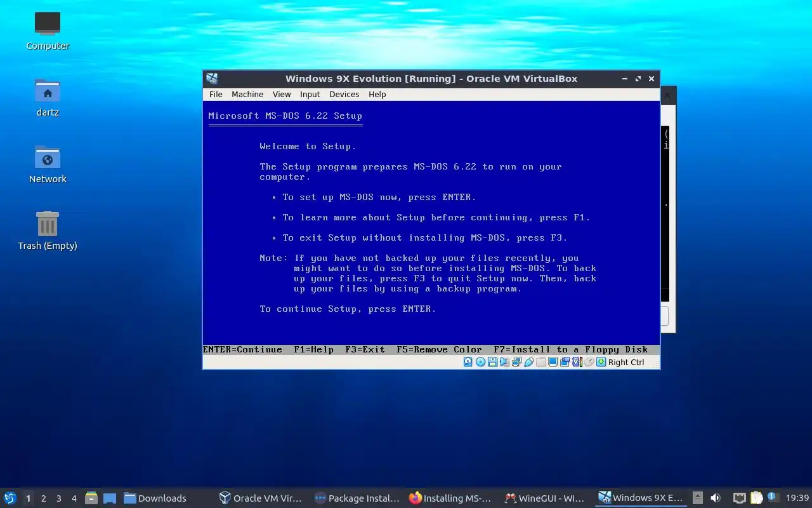Close the Windows 9X Evolution window

coord(652,79)
